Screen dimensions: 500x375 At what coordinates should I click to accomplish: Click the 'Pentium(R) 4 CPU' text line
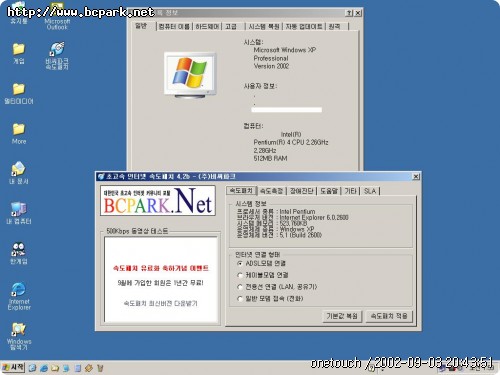click(x=291, y=142)
